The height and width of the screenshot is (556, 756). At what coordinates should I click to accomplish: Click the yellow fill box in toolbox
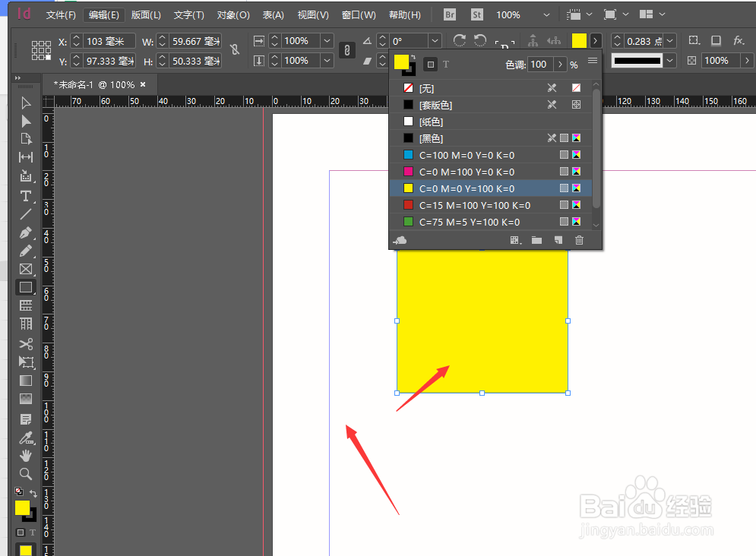pyautogui.click(x=22, y=508)
